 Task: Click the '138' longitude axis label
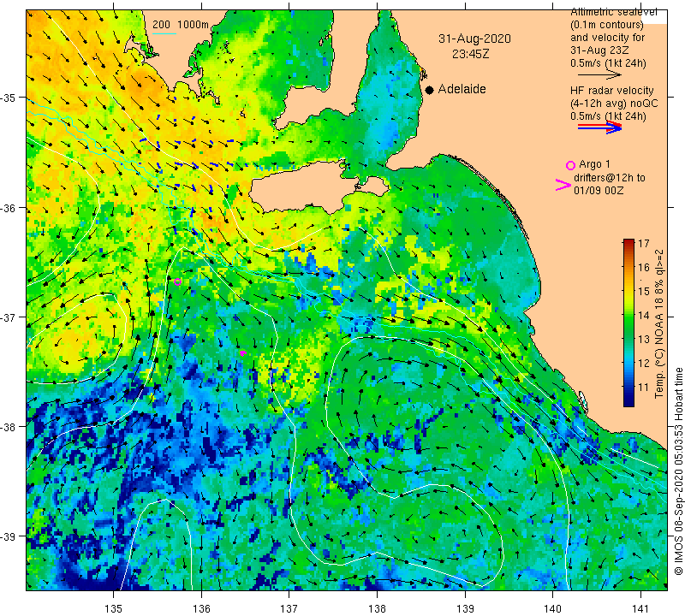click(x=377, y=608)
